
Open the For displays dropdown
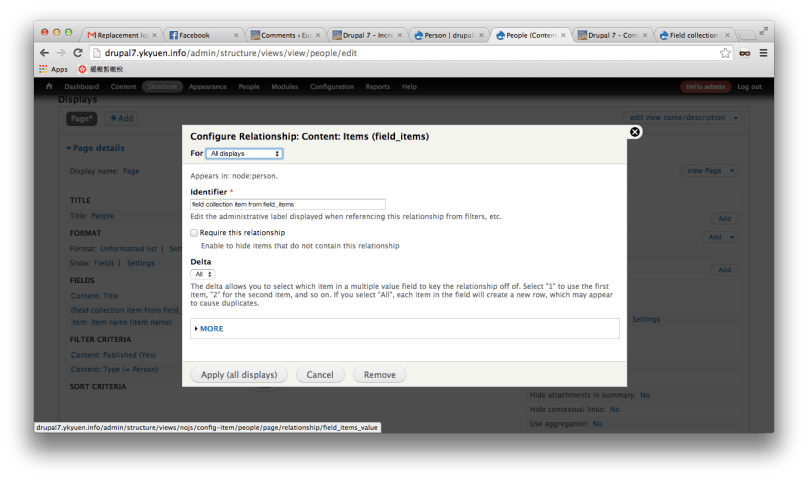[244, 154]
